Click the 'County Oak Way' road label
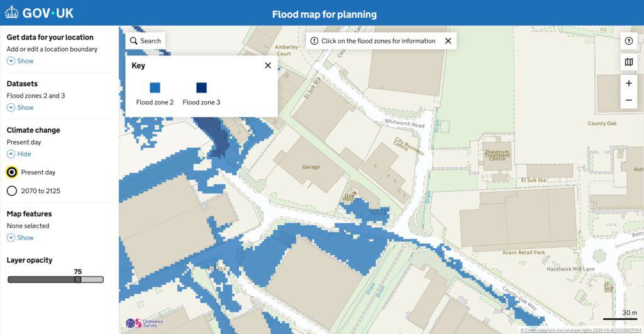644x334 pixels. [x=519, y=298]
